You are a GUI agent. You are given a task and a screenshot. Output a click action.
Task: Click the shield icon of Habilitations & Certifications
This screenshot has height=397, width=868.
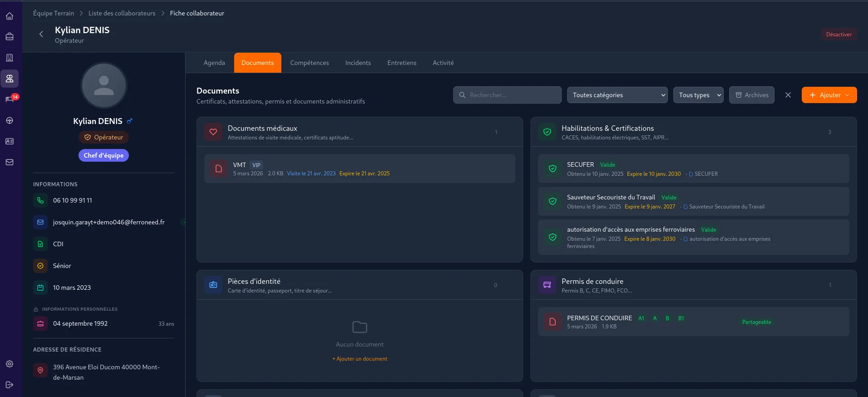click(547, 132)
